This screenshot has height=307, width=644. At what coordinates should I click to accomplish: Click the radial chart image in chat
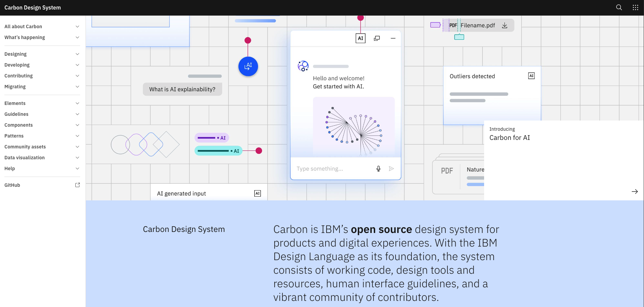click(x=354, y=127)
